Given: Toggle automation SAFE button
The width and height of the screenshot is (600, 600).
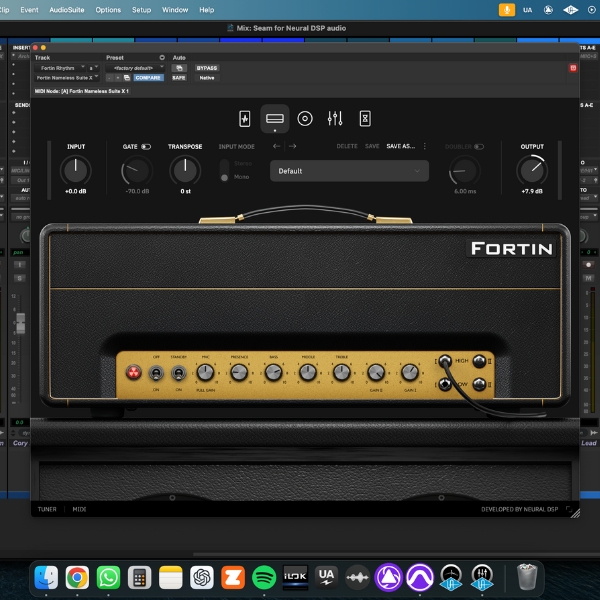Looking at the screenshot, I should pos(179,78).
